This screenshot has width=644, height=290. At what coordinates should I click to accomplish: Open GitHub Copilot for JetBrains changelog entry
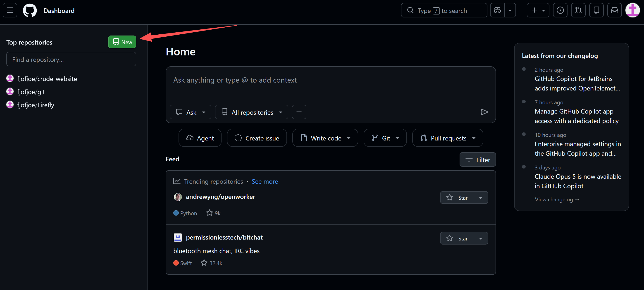[x=577, y=83]
